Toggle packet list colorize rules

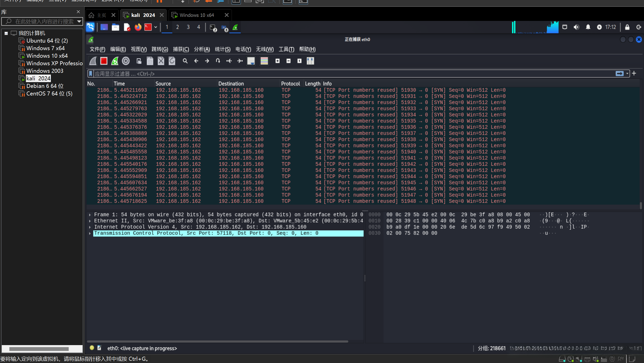pyautogui.click(x=264, y=61)
